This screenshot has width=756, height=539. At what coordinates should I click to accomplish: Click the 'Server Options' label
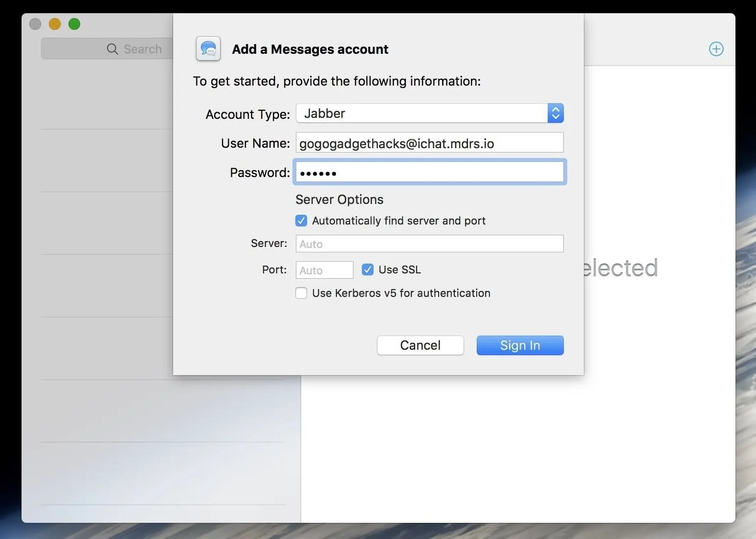tap(339, 200)
